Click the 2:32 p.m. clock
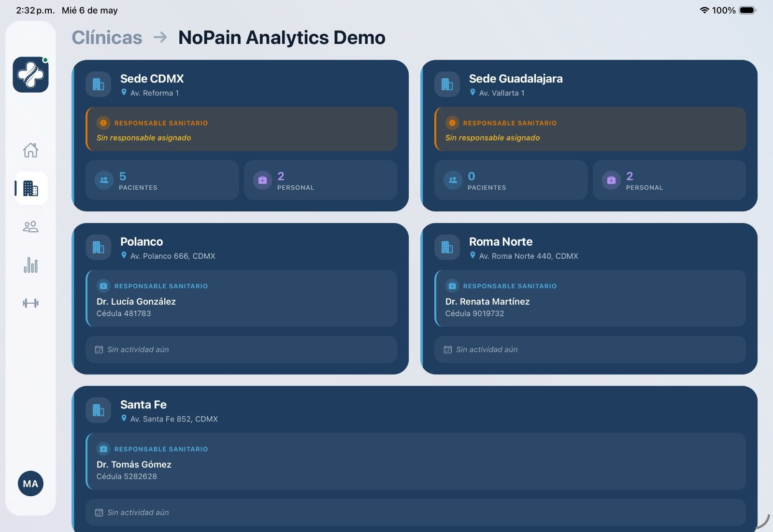The image size is (773, 532). 35,10
